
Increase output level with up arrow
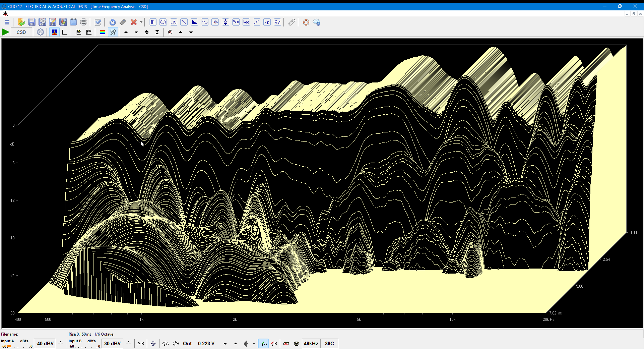(236, 344)
